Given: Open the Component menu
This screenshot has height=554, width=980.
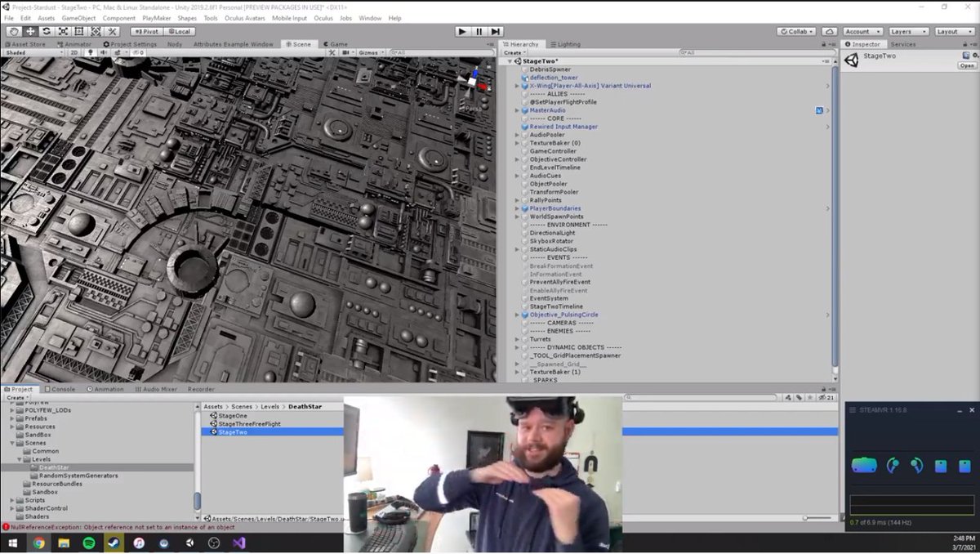Looking at the screenshot, I should (x=119, y=18).
